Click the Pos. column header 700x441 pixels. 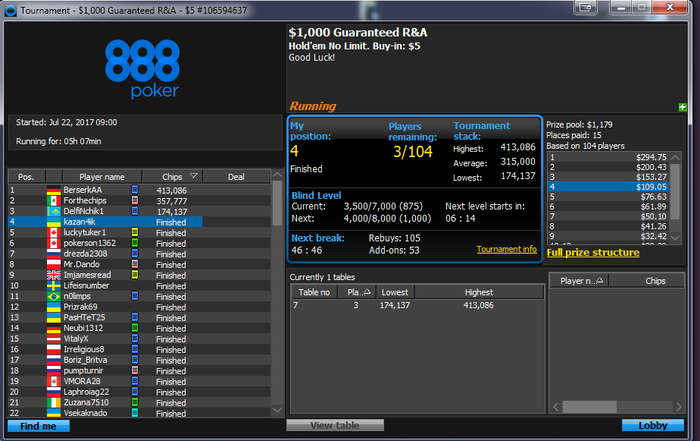point(26,177)
